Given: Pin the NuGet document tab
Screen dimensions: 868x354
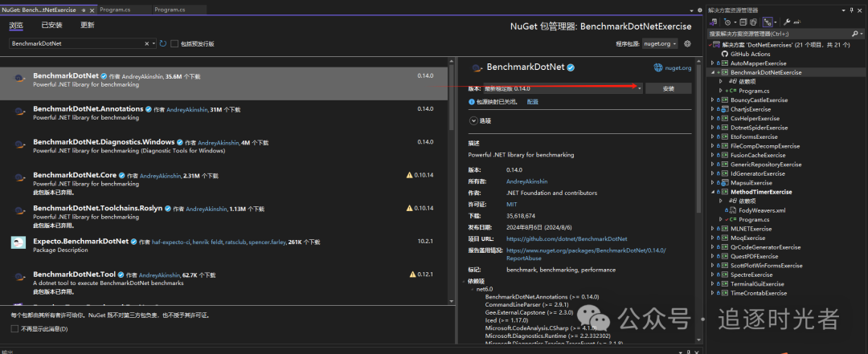Looking at the screenshot, I should (83, 10).
